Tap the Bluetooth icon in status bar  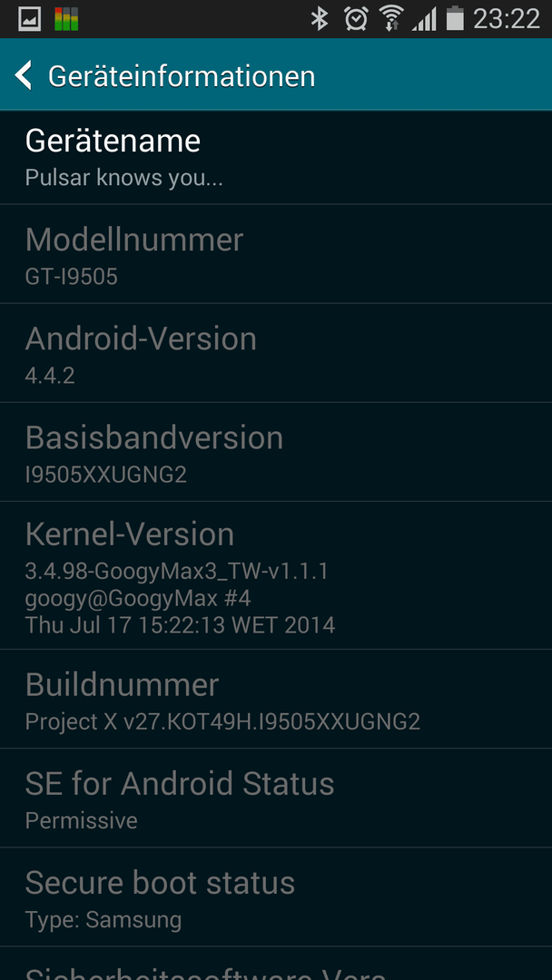320,19
